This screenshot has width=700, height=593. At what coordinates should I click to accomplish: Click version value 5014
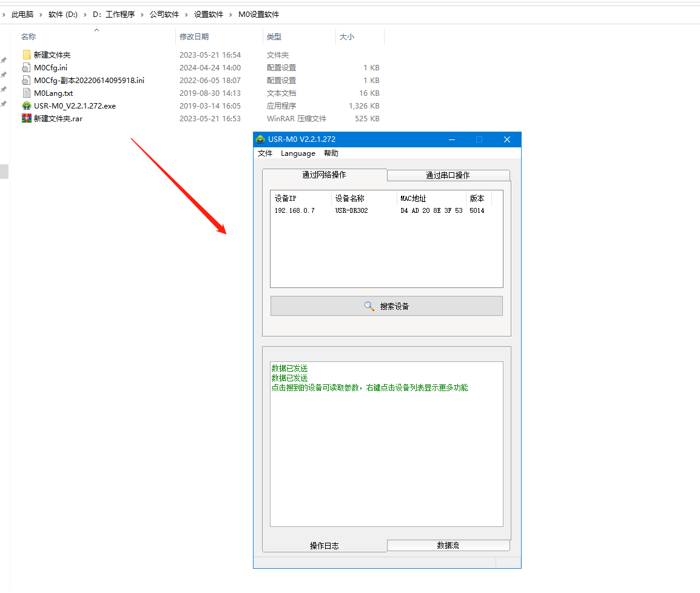(477, 210)
